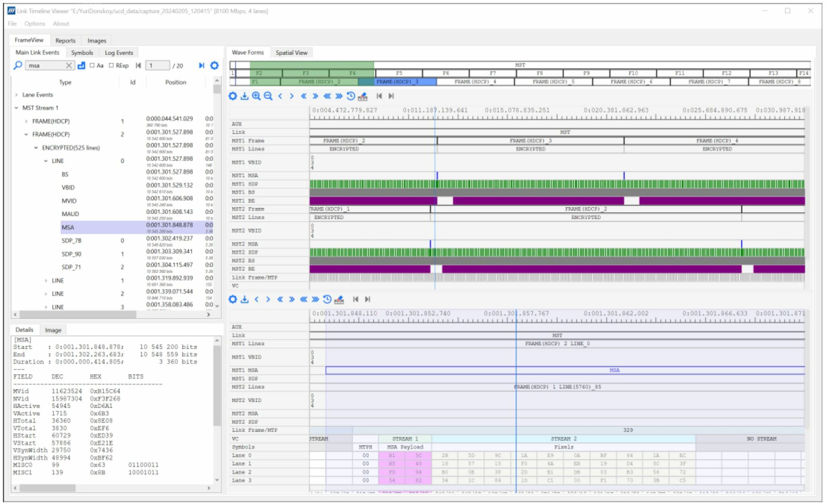Collapse ENCRYPTED(525 lines) tree node
The width and height of the screenshot is (825, 504).
36,148
